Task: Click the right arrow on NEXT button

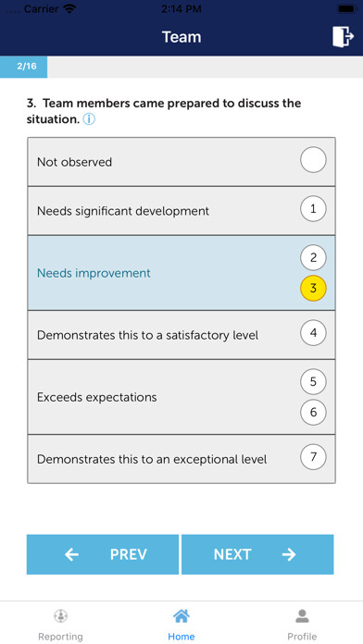Action: tap(289, 554)
